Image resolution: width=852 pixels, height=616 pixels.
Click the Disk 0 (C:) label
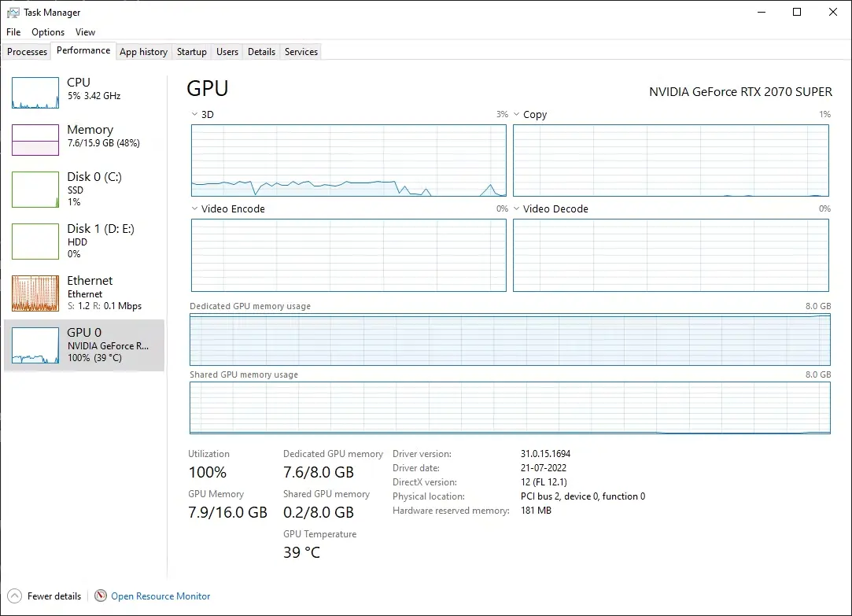(x=94, y=176)
